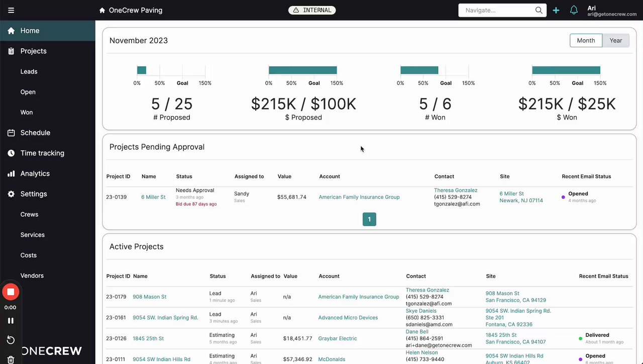This screenshot has width=643, height=364.
Task: Open 908 Mason St San Francisco site
Action: 516,297
